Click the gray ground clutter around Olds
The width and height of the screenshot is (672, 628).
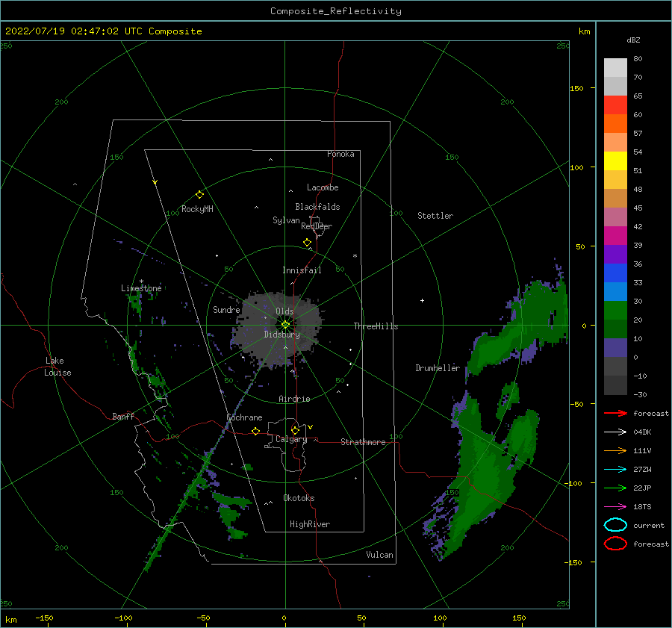(x=278, y=329)
